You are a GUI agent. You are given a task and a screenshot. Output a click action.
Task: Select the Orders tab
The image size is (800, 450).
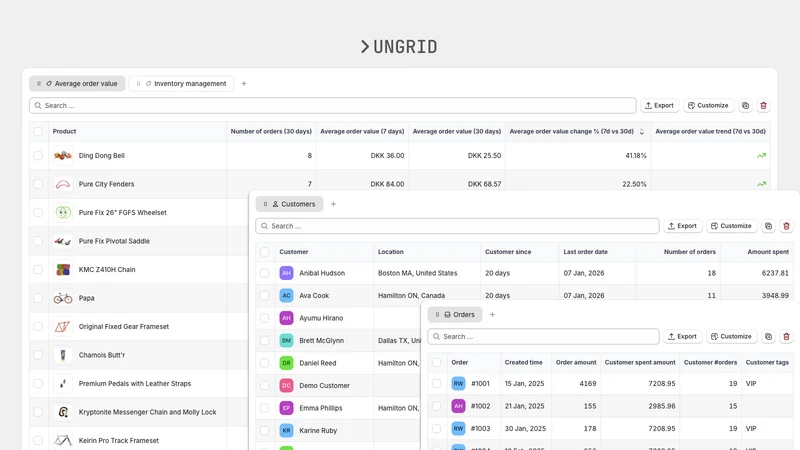tap(455, 315)
